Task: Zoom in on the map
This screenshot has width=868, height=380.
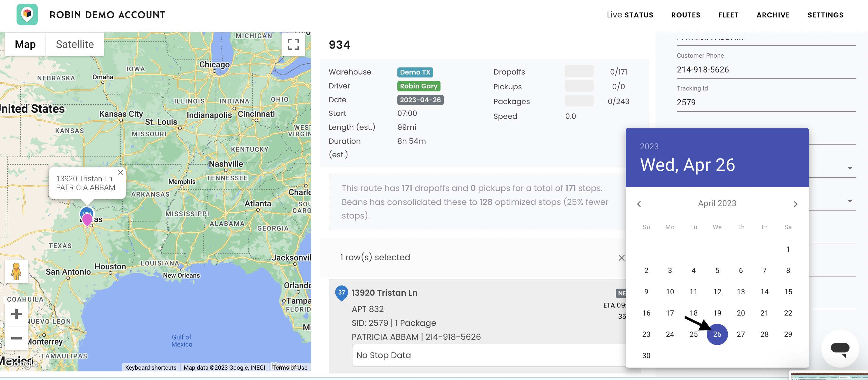Action: pos(16,314)
